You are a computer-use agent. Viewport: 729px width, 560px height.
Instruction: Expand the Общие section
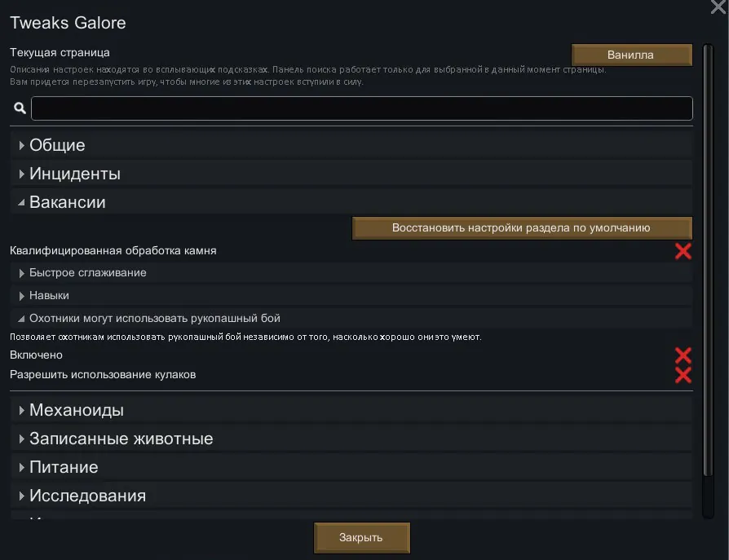[57, 145]
